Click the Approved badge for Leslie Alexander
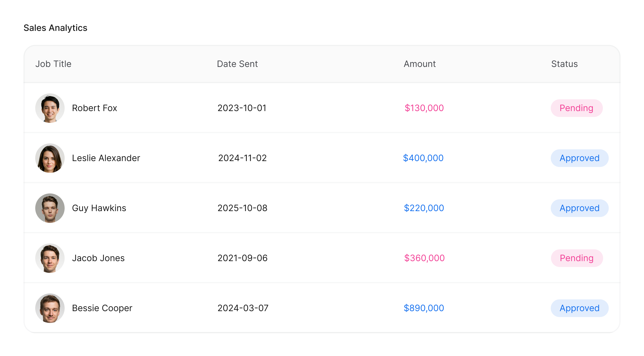The image size is (644, 356). click(579, 158)
